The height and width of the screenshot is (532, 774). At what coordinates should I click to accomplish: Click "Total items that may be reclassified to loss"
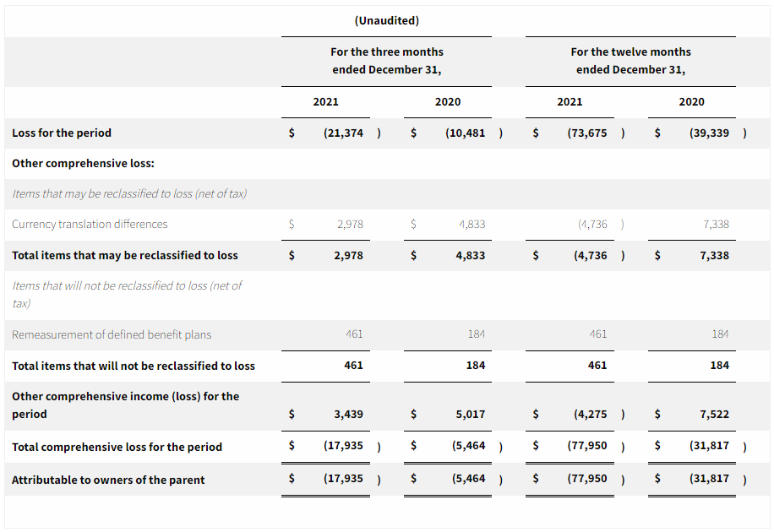click(125, 255)
